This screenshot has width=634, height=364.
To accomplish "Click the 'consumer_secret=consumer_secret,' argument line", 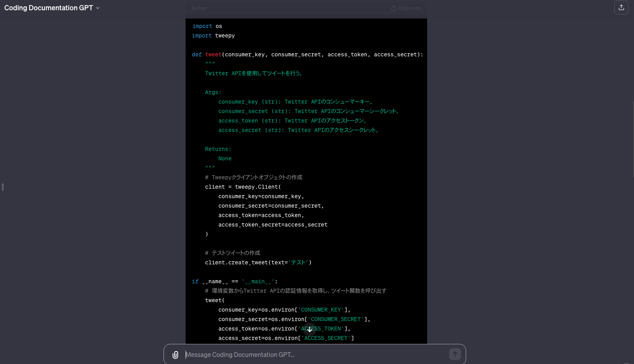I will pyautogui.click(x=271, y=206).
